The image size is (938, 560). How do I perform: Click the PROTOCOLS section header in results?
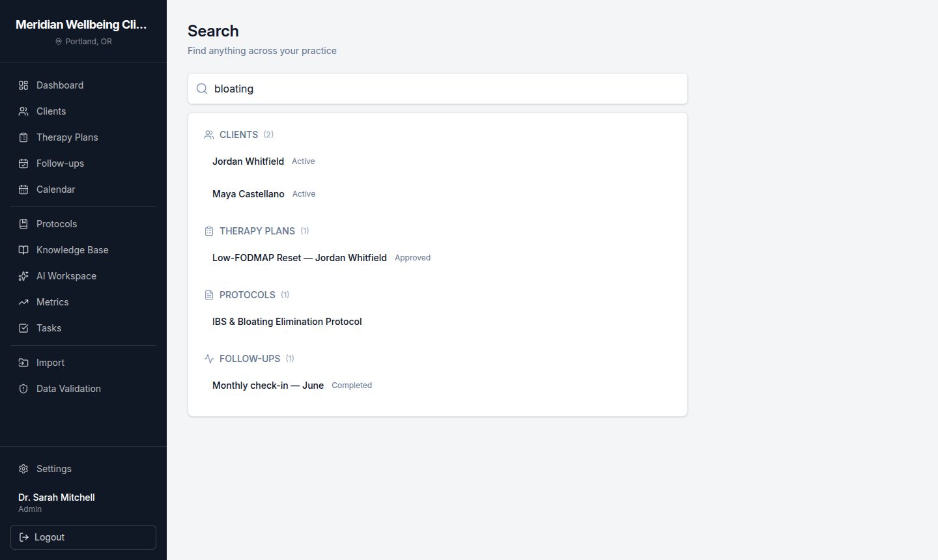[248, 295]
